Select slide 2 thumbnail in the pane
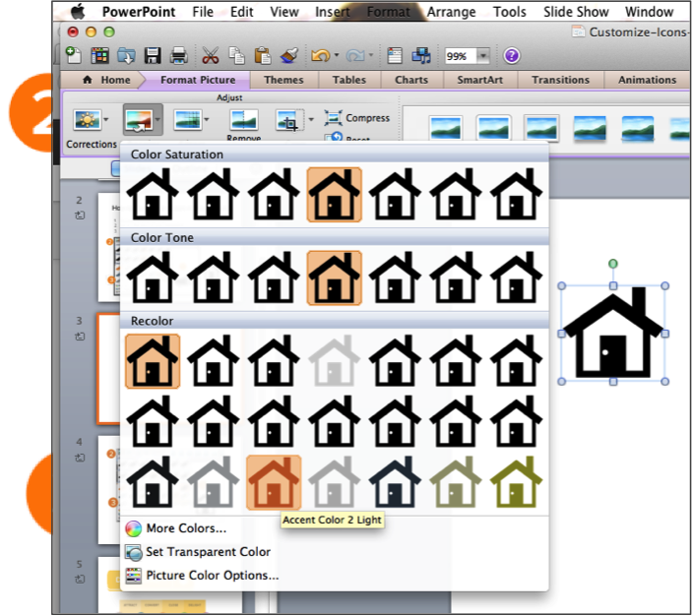 click(108, 247)
